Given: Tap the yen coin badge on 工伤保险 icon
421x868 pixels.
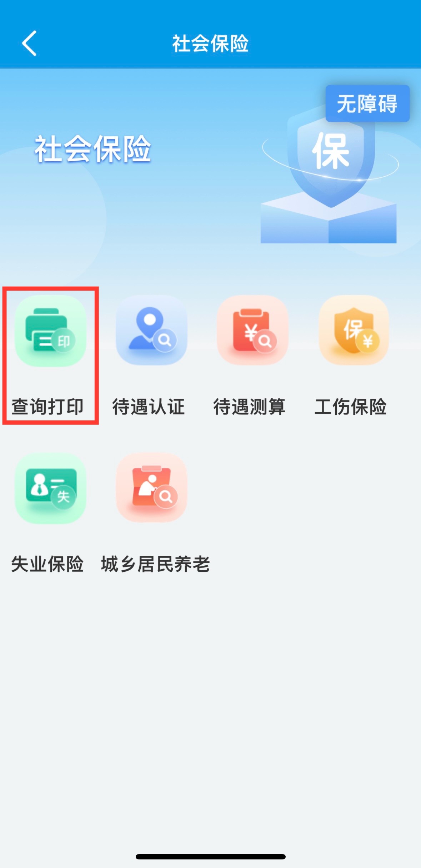Looking at the screenshot, I should pos(368,342).
